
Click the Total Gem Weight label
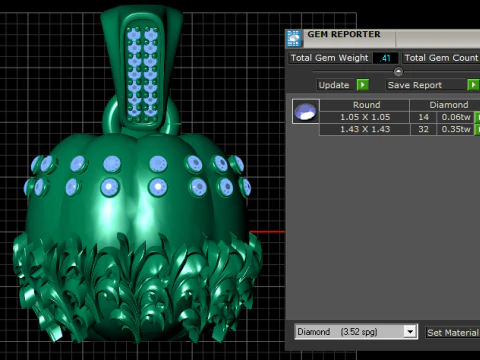pyautogui.click(x=329, y=58)
